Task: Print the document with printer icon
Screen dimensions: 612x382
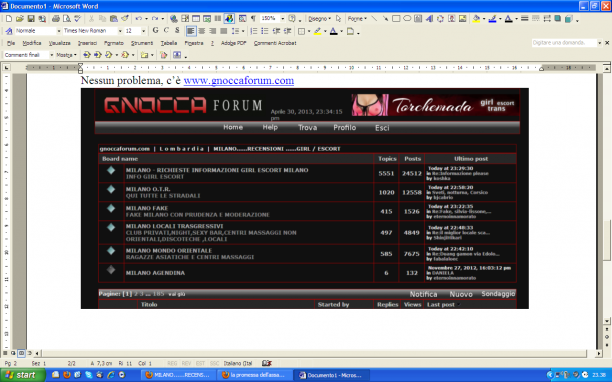Action: coord(56,18)
